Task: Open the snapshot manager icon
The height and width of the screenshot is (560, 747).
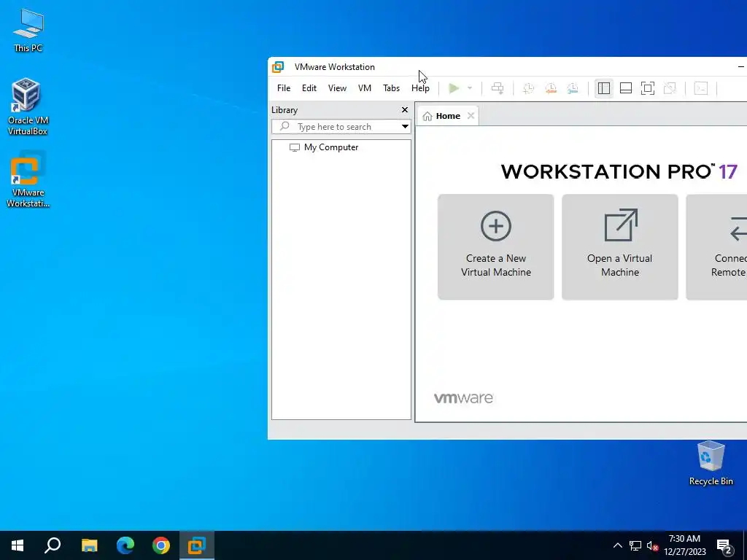Action: tap(573, 88)
